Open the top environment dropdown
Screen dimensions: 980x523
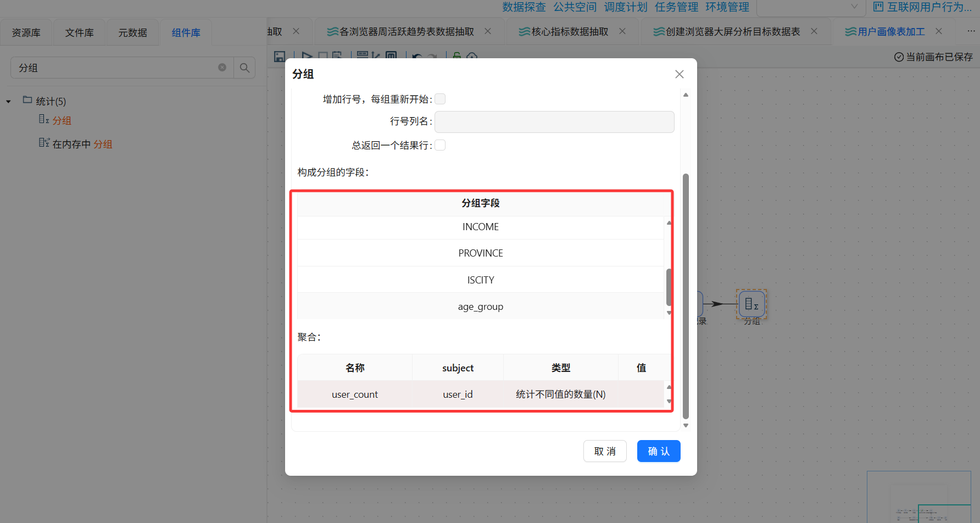811,7
